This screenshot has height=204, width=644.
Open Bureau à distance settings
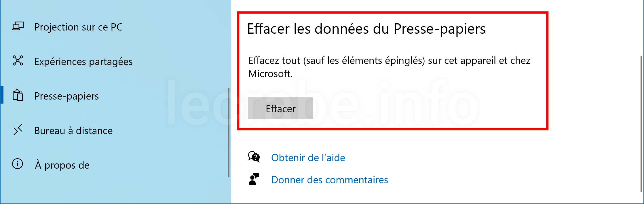coord(73,131)
